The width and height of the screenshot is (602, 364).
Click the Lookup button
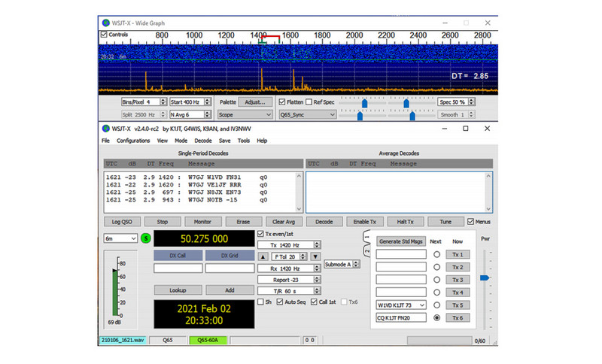click(x=178, y=290)
